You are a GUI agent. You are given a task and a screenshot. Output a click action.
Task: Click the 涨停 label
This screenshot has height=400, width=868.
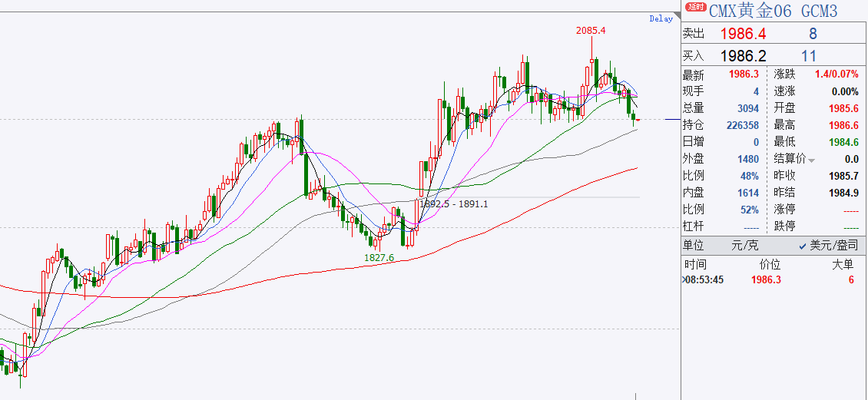tap(784, 210)
